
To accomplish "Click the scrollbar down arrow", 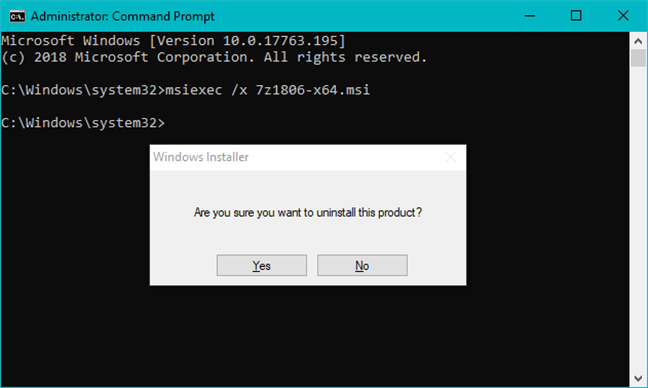I will tap(638, 378).
